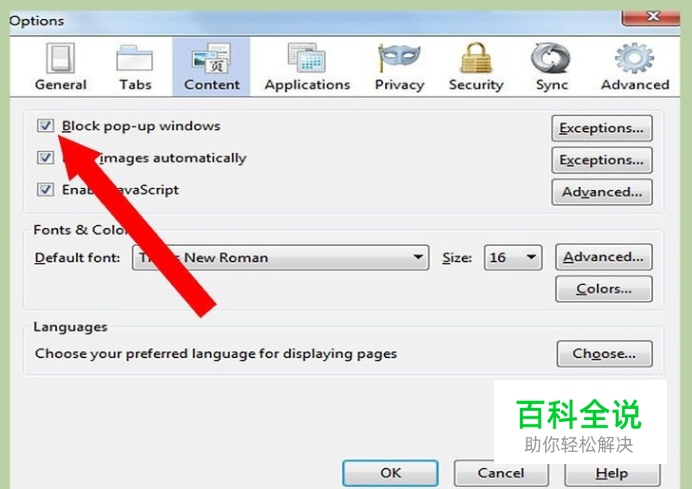Open the Advanced gear icon
The height and width of the screenshot is (489, 692).
pos(634,58)
